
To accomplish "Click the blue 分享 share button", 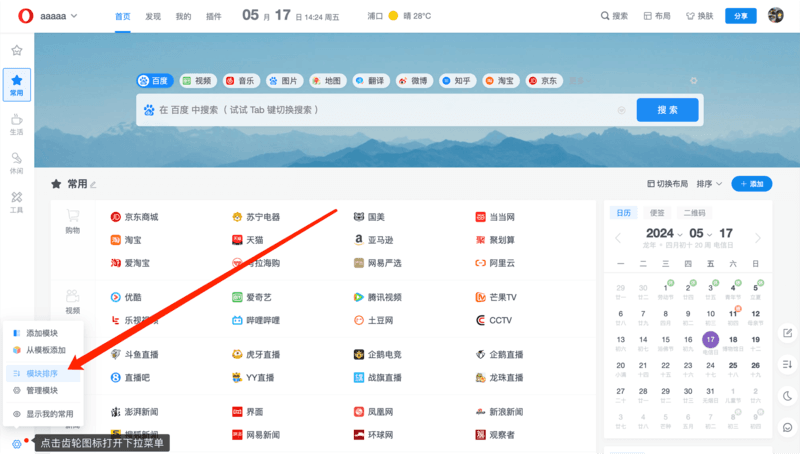I will [741, 16].
